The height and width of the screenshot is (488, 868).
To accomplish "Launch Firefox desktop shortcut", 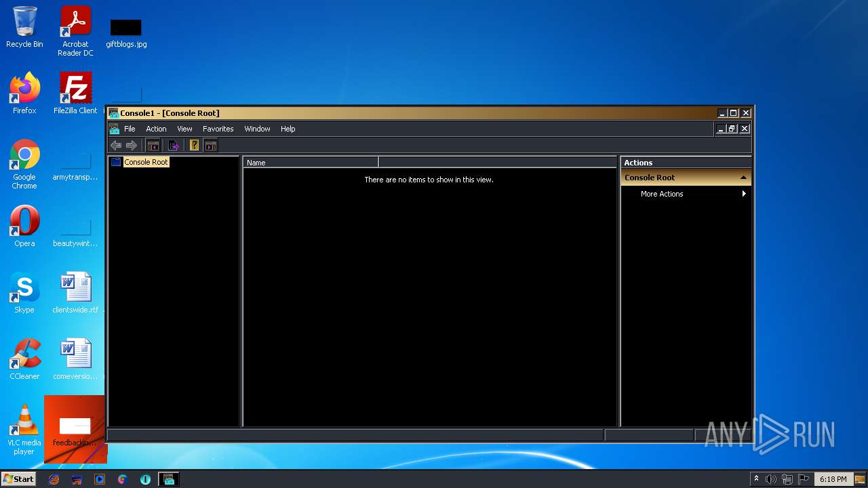I will click(x=24, y=94).
